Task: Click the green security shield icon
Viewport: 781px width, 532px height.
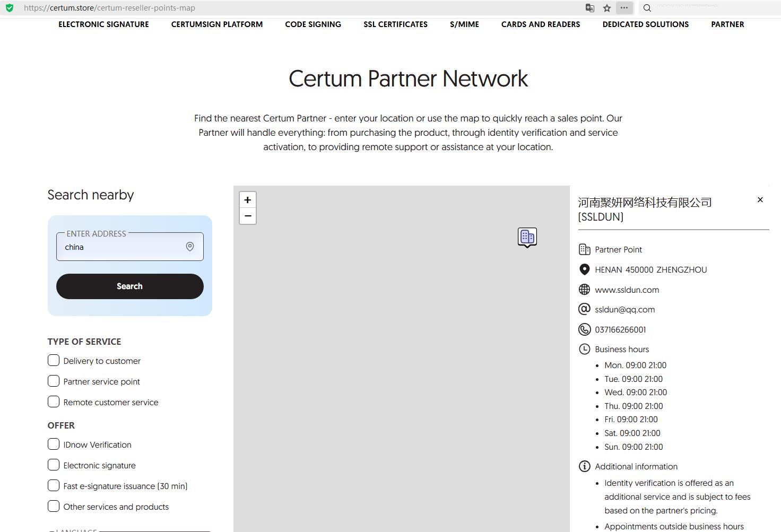Action: click(10, 8)
